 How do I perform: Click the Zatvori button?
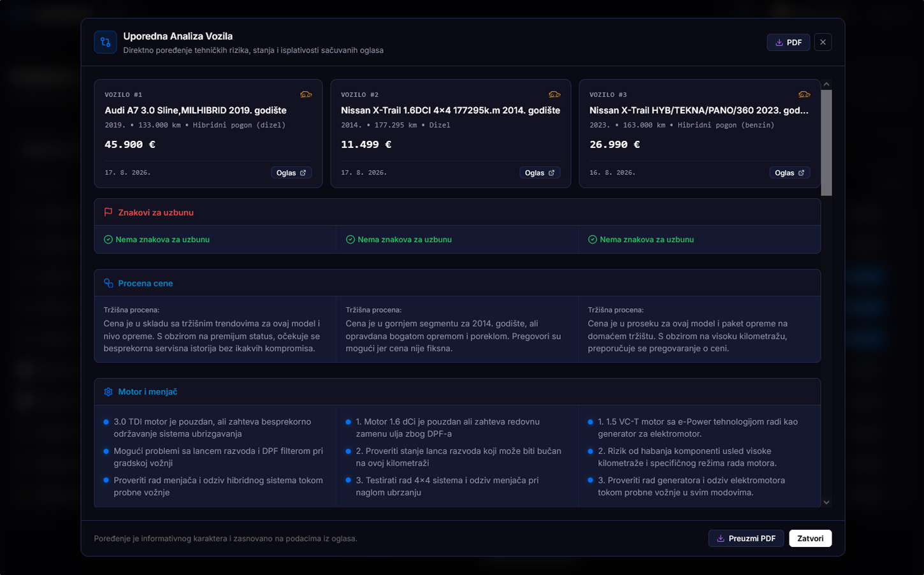810,539
